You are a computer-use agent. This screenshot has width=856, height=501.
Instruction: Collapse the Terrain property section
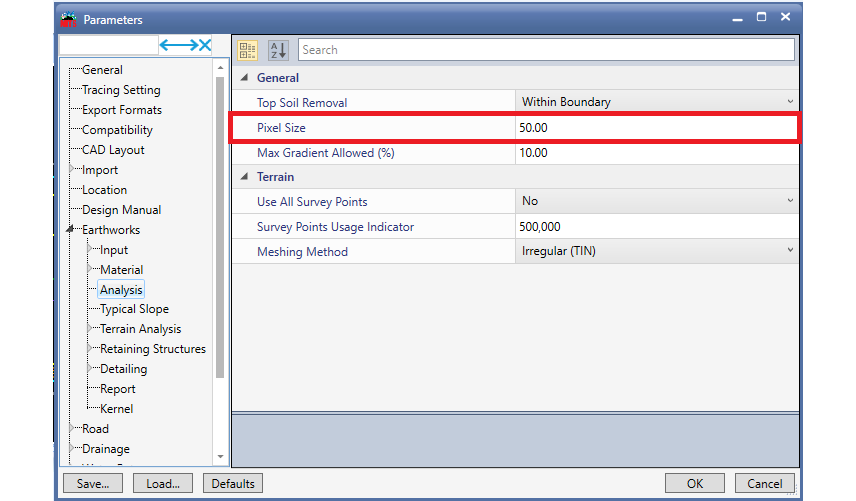coord(245,176)
